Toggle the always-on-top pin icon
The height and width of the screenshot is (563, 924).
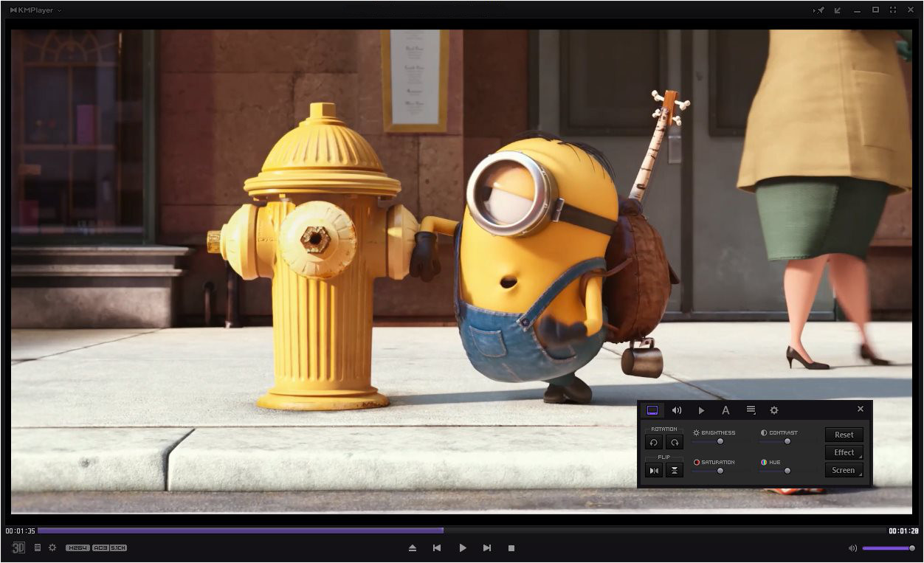819,10
